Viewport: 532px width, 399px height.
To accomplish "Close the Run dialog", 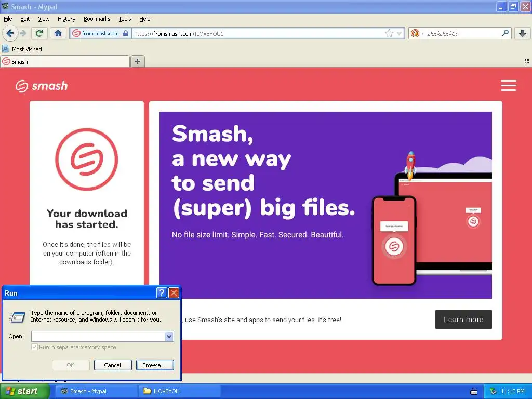I will [x=174, y=293].
